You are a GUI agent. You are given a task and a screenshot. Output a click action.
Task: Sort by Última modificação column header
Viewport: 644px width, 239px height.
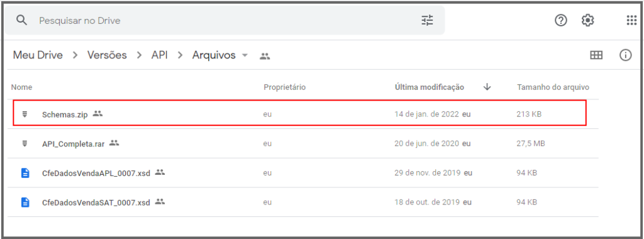430,87
